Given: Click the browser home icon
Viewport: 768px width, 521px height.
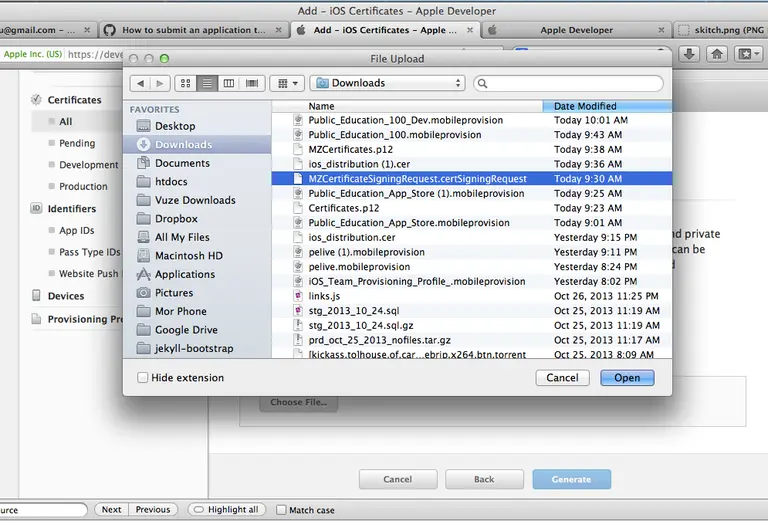Looking at the screenshot, I should tap(717, 54).
